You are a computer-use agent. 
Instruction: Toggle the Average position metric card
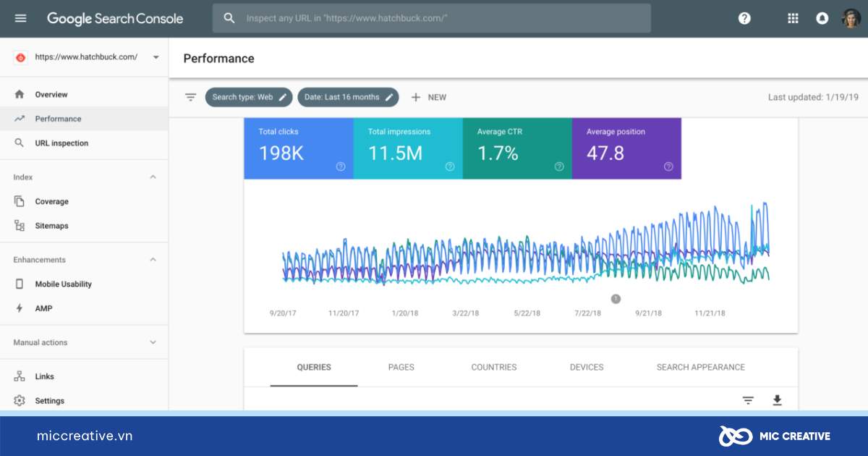[x=626, y=148]
